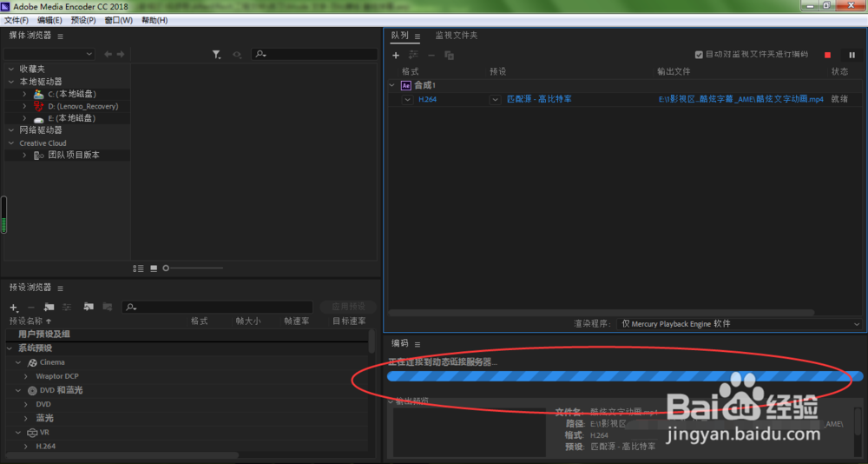Click the add output settings icon in Queue
This screenshot has height=464, width=868.
point(413,55)
